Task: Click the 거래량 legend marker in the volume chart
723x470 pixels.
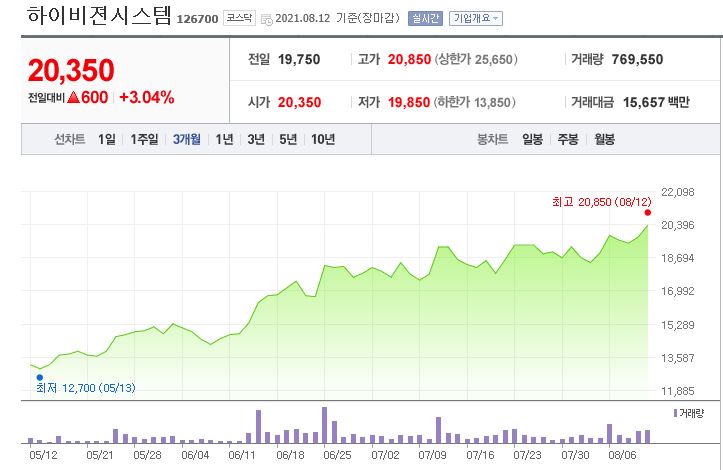Action: pos(676,413)
